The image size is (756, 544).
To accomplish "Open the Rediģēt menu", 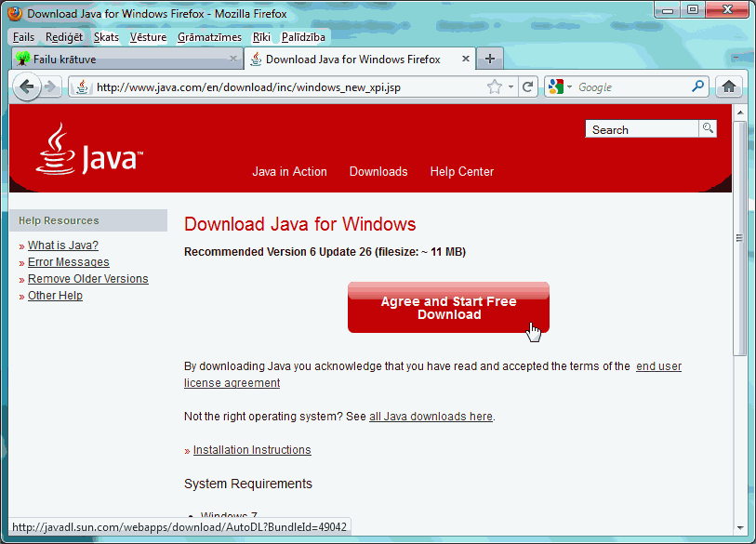I will 64,37.
